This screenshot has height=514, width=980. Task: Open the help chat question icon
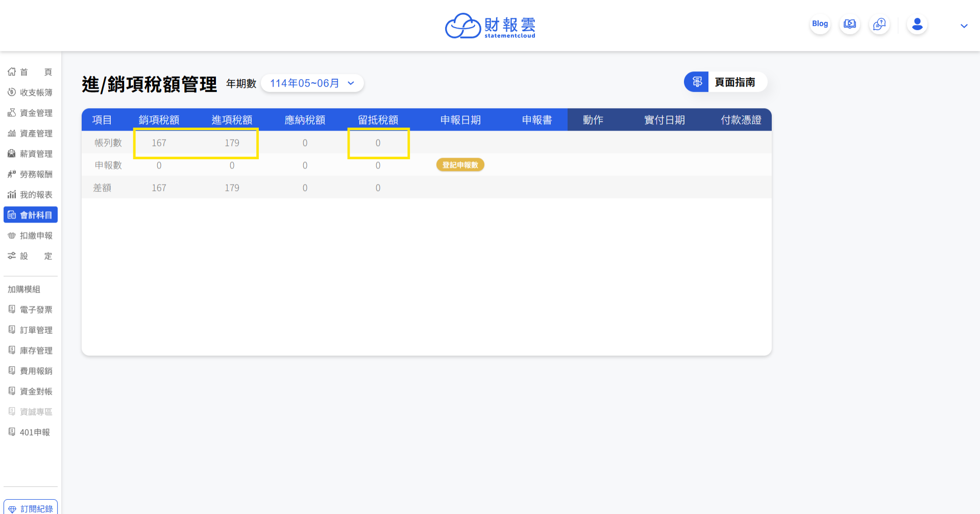point(879,24)
